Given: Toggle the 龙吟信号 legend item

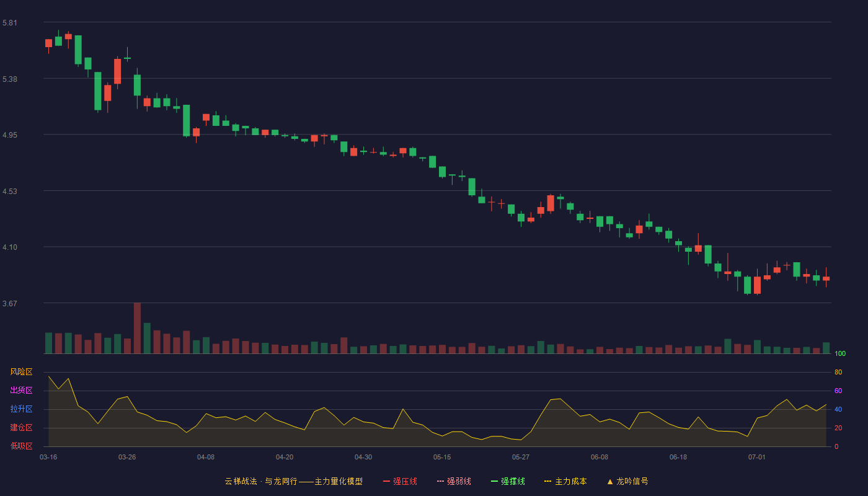Looking at the screenshot, I should pos(627,481).
